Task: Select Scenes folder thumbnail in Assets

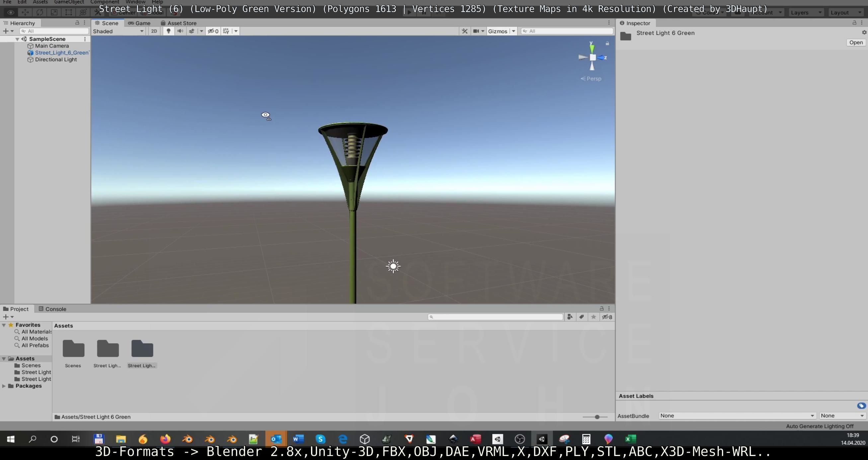Action: point(73,349)
